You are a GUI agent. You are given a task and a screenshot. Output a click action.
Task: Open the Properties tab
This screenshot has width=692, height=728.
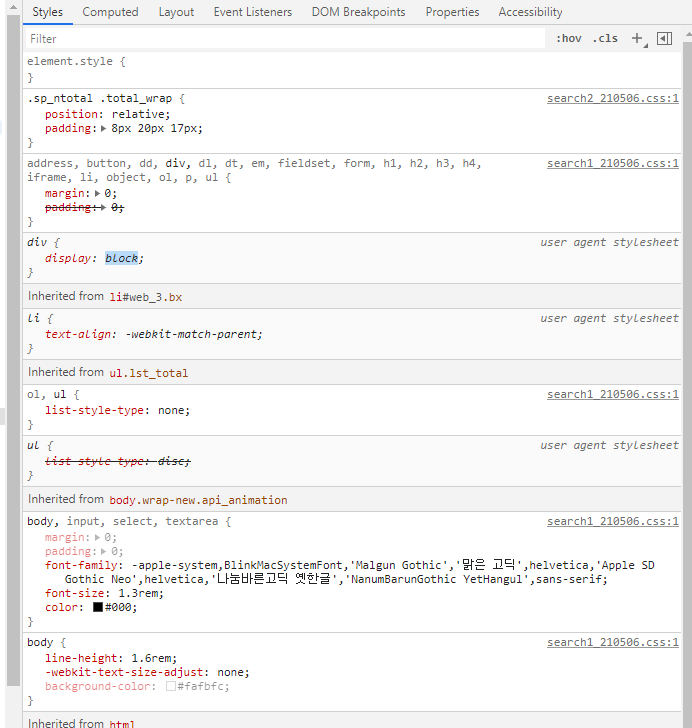[452, 12]
